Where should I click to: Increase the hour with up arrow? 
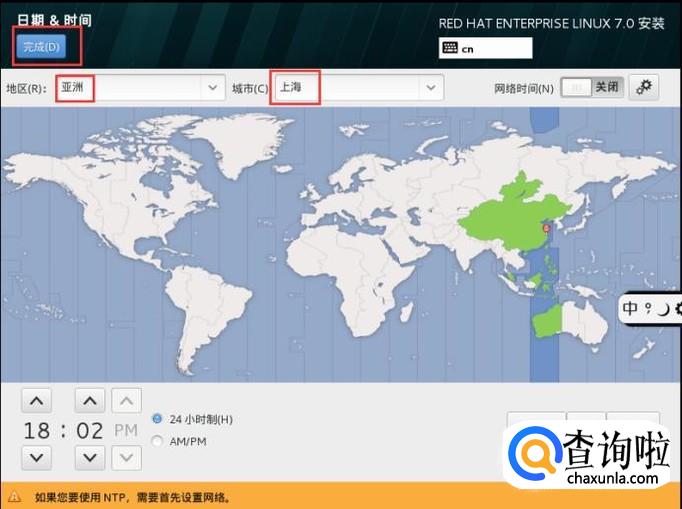pos(37,400)
